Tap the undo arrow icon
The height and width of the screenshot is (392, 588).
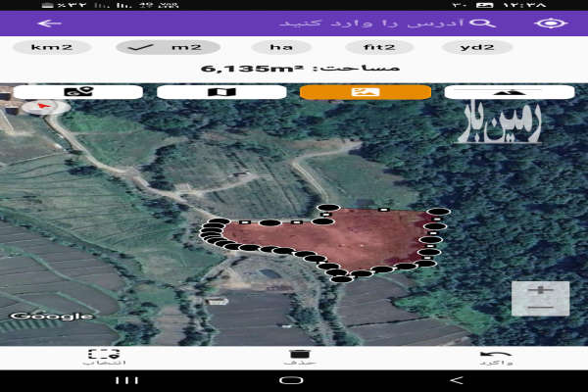495,356
